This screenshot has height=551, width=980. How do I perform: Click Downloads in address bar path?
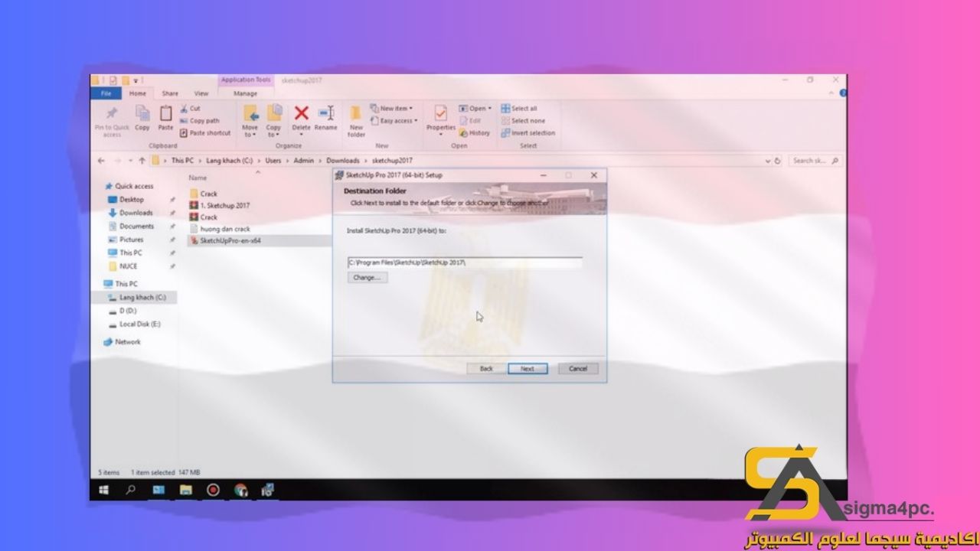[x=342, y=161]
